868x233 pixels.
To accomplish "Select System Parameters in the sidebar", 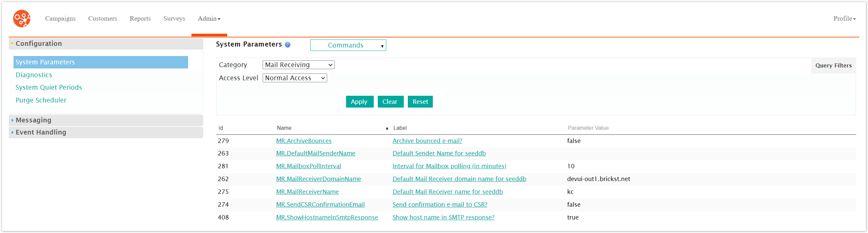I will 101,62.
